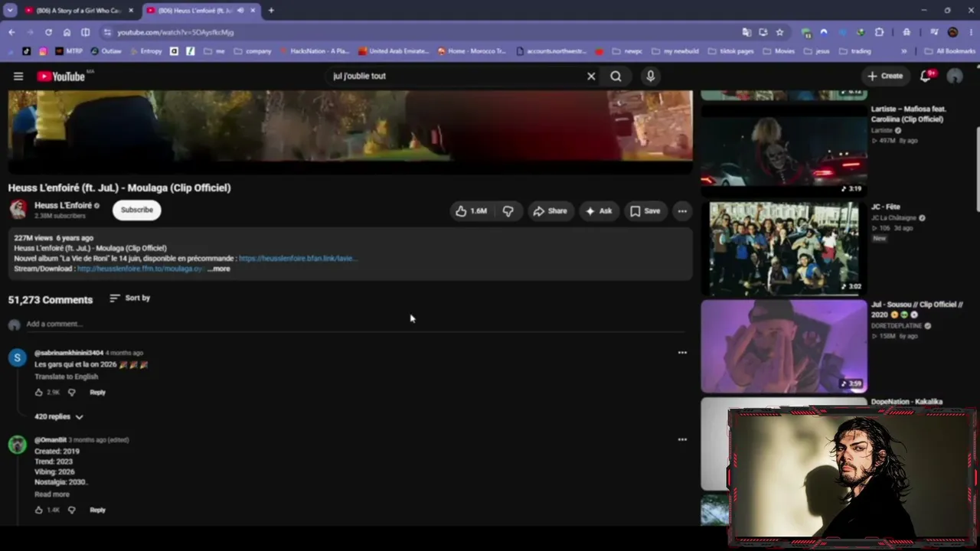980x551 pixels.
Task: Open more actions under the video
Action: pyautogui.click(x=682, y=211)
